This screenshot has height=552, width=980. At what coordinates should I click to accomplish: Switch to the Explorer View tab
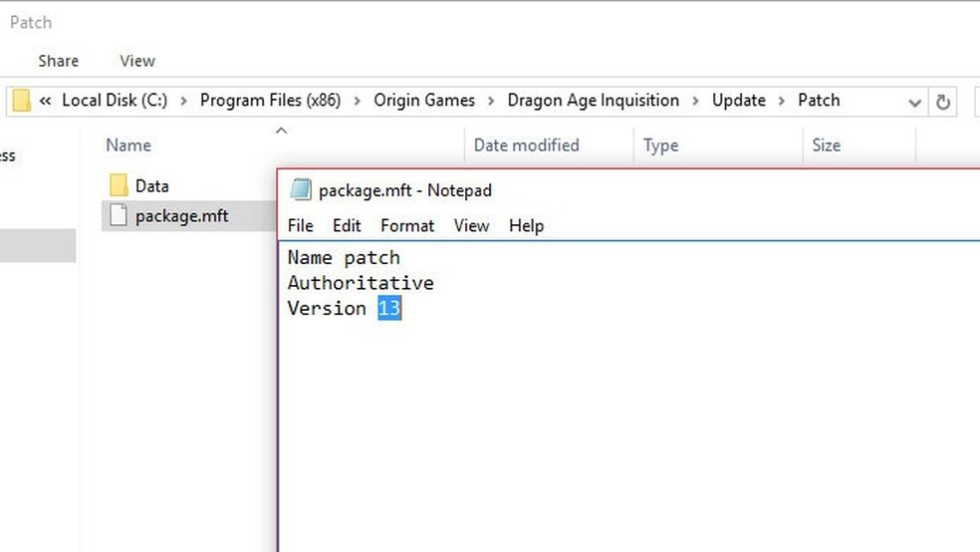tap(137, 61)
